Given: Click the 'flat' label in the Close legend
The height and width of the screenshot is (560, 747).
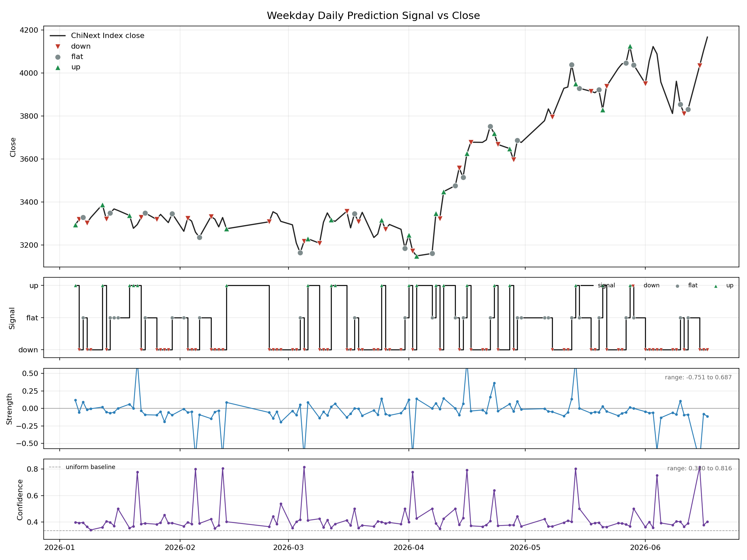Looking at the screenshot, I should coord(77,57).
